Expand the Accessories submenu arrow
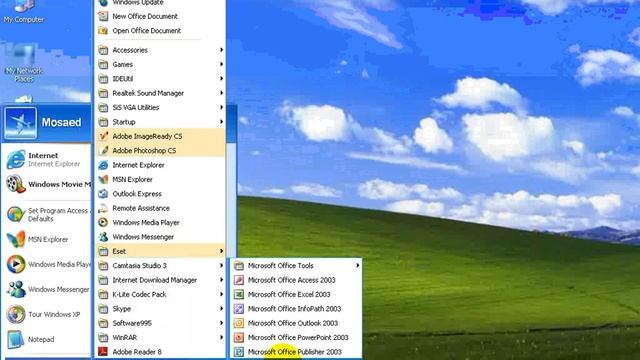Image resolution: width=640 pixels, height=360 pixels. [x=222, y=50]
